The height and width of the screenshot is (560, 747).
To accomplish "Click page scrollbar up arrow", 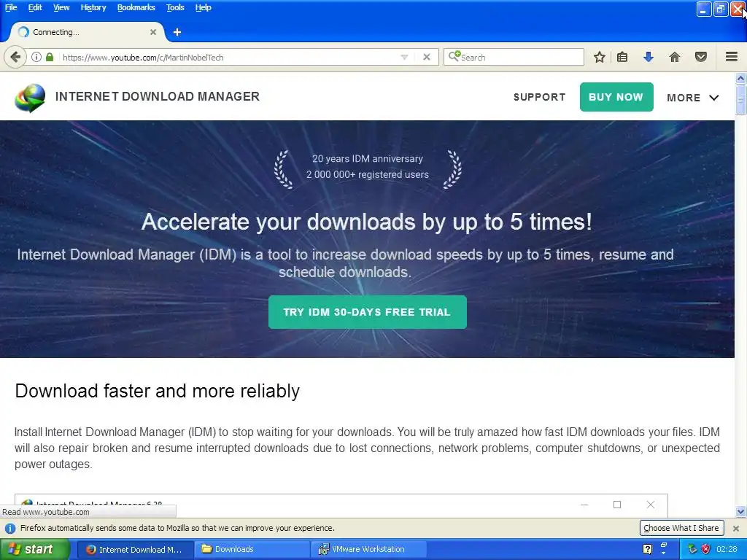I will coord(741,77).
